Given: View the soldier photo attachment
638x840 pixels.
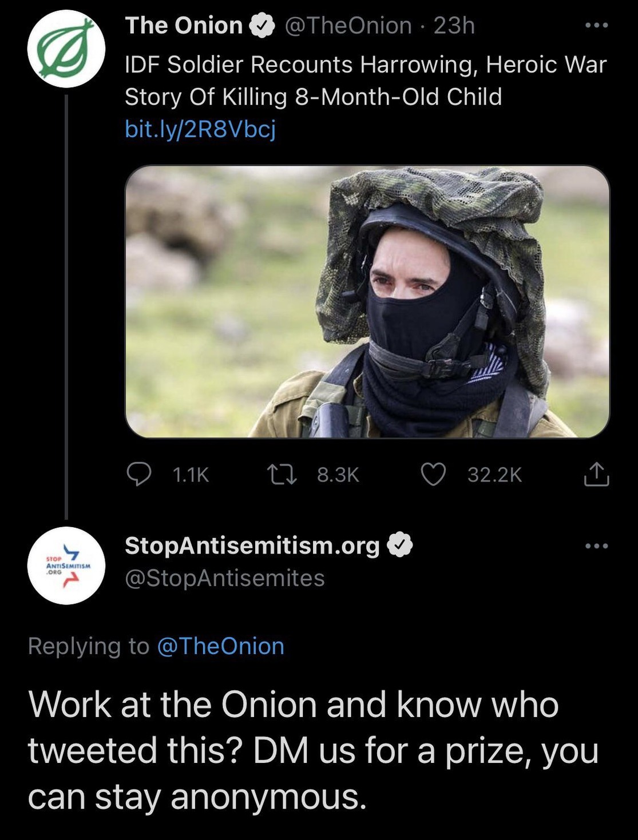Looking at the screenshot, I should point(367,301).
